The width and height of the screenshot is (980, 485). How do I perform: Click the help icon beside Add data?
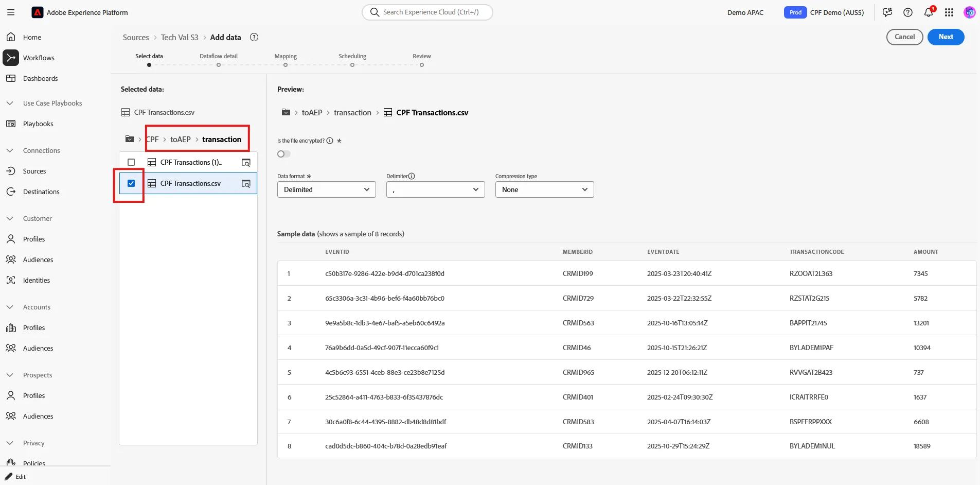tap(254, 37)
